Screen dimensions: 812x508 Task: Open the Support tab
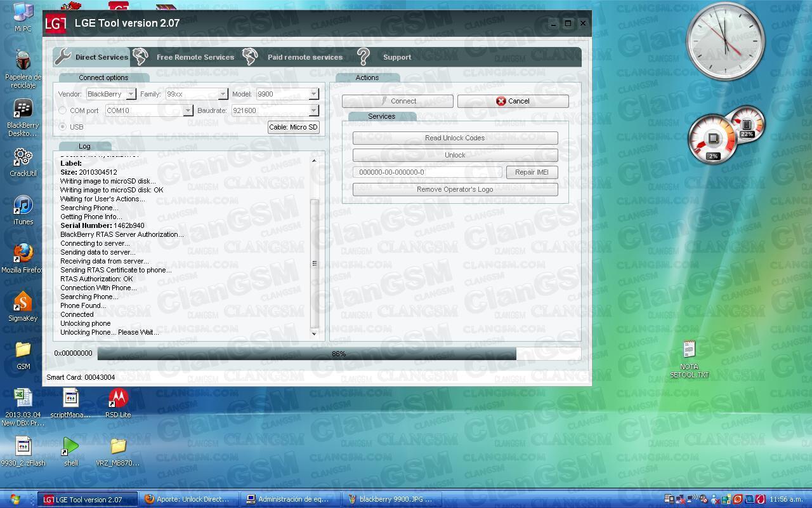click(397, 57)
